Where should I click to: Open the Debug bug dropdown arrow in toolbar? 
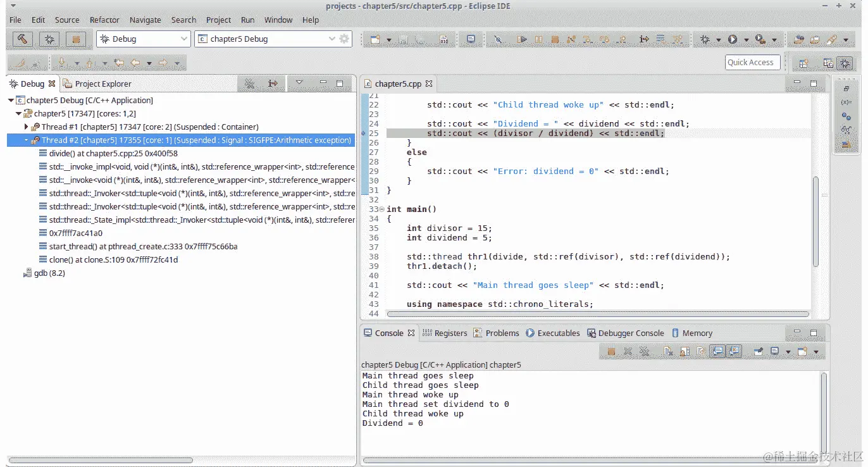pyautogui.click(x=719, y=40)
